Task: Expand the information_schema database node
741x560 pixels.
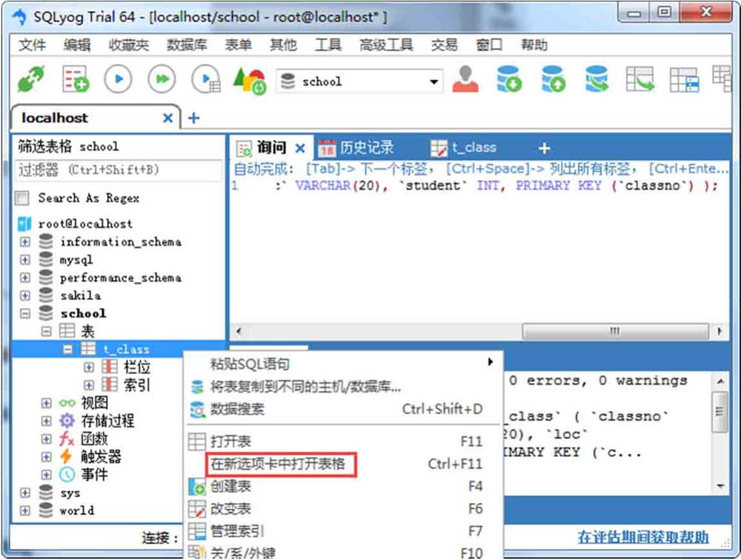Action: [25, 242]
